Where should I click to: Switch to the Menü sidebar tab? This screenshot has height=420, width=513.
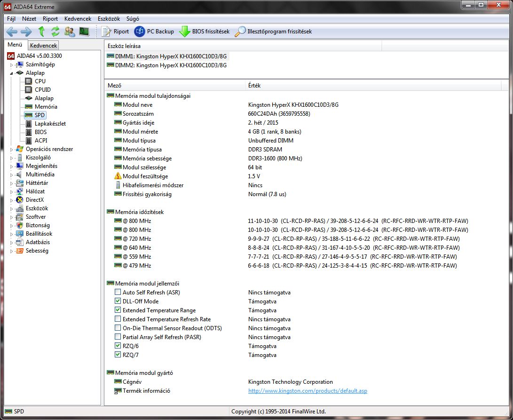[15, 45]
